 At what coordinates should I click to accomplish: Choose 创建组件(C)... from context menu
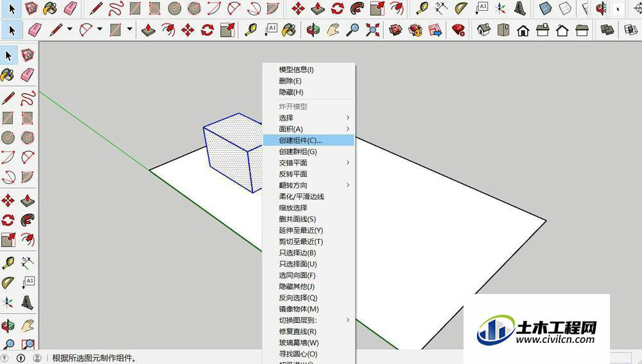(x=308, y=141)
